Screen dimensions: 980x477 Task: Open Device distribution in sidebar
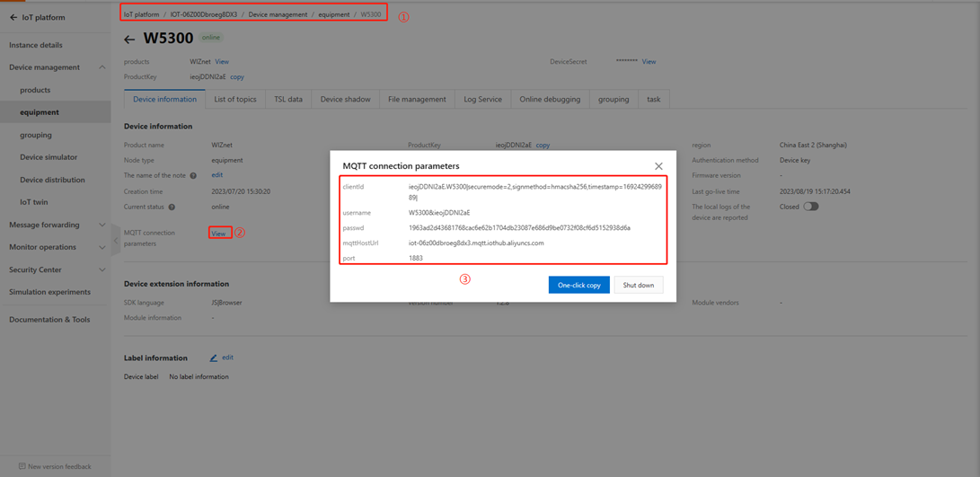(x=52, y=180)
